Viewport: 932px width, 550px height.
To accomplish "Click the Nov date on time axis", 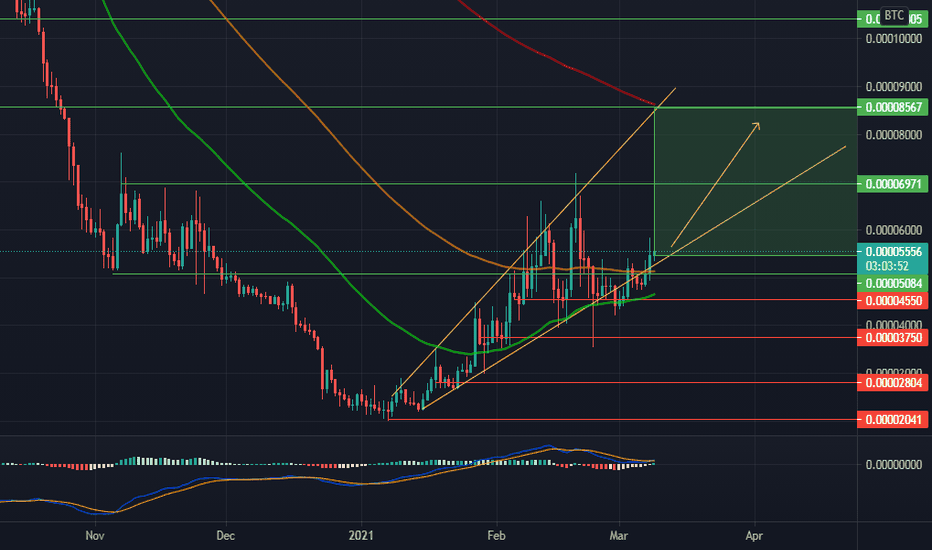I will click(x=95, y=536).
